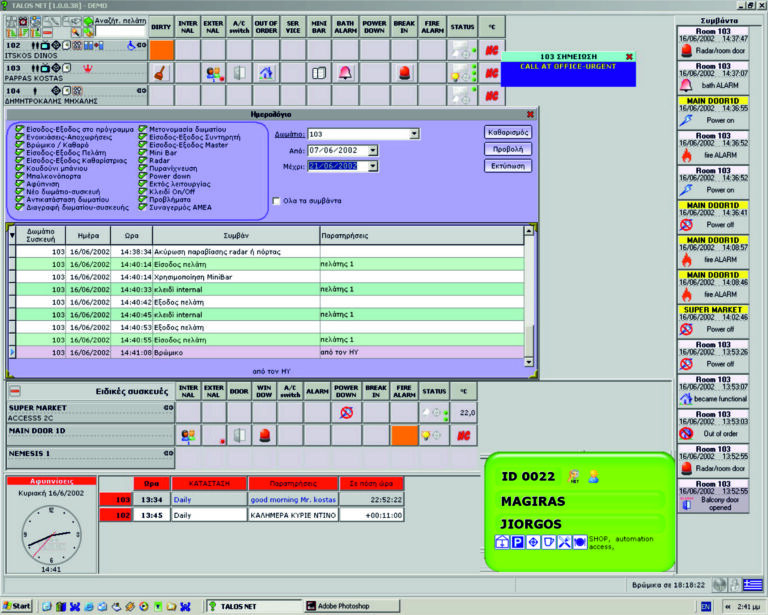The width and height of the screenshot is (768, 615).
Task: Toggle the Mini Bar event filter checkbox
Action: pos(143,152)
